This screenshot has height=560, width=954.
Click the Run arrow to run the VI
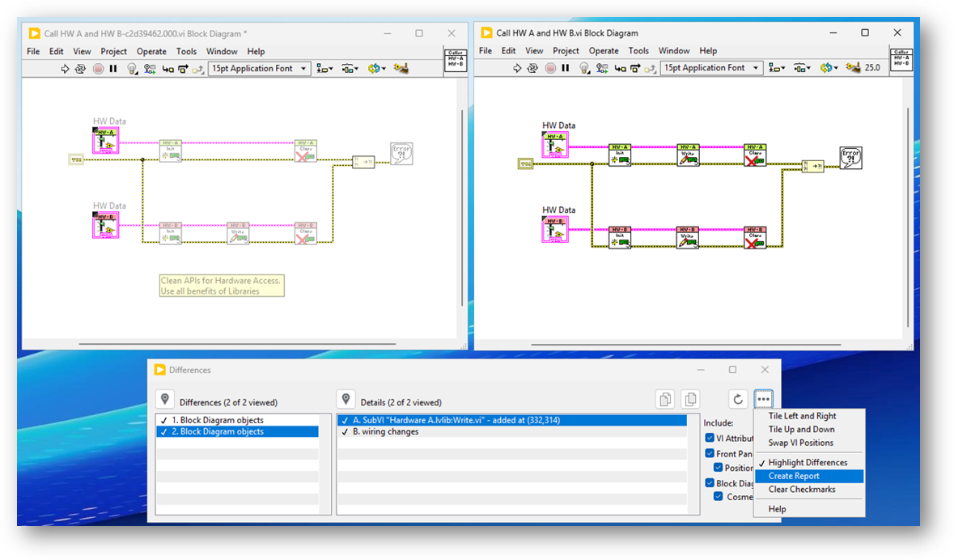point(65,68)
